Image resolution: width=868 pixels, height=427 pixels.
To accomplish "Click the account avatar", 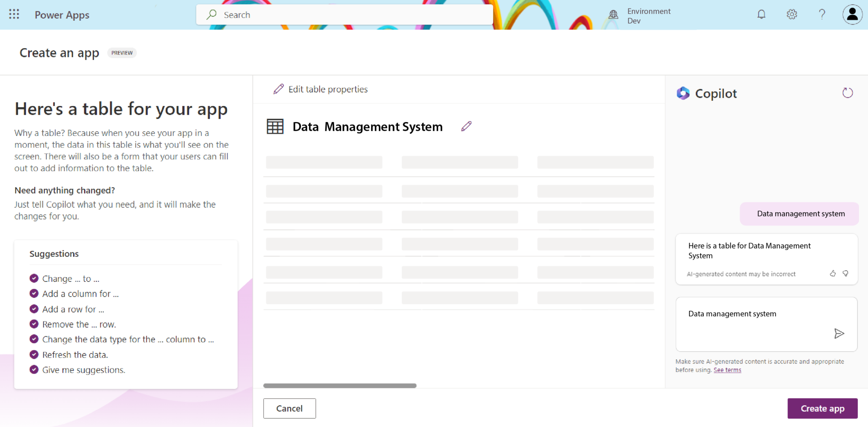I will [x=852, y=14].
